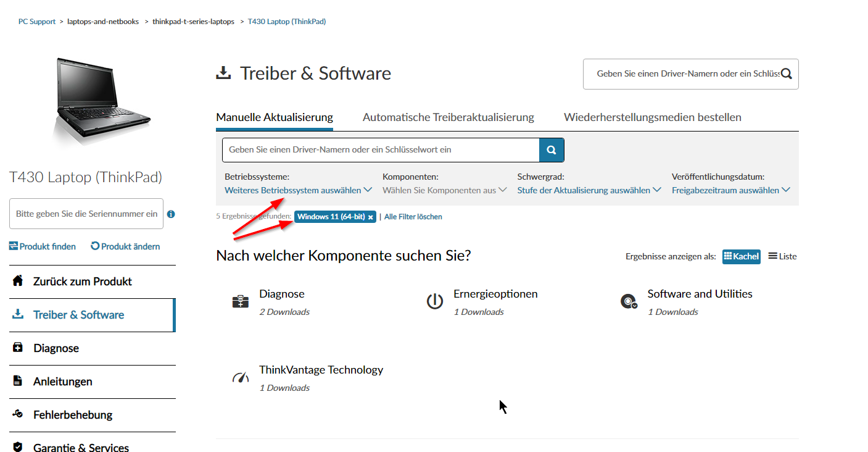Focus the serial number input field
This screenshot has height=452, width=868.
tap(86, 214)
